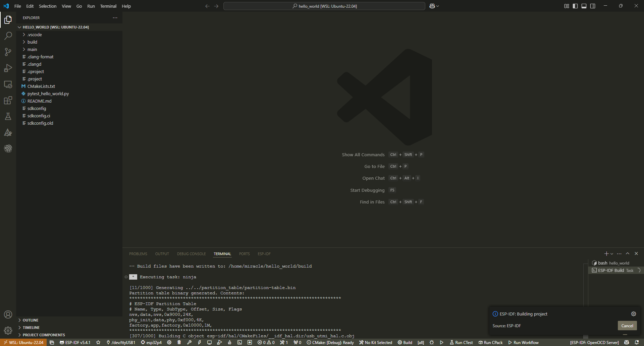This screenshot has width=644, height=346.
Task: Open the Source Control sidebar icon
Action: [8, 52]
